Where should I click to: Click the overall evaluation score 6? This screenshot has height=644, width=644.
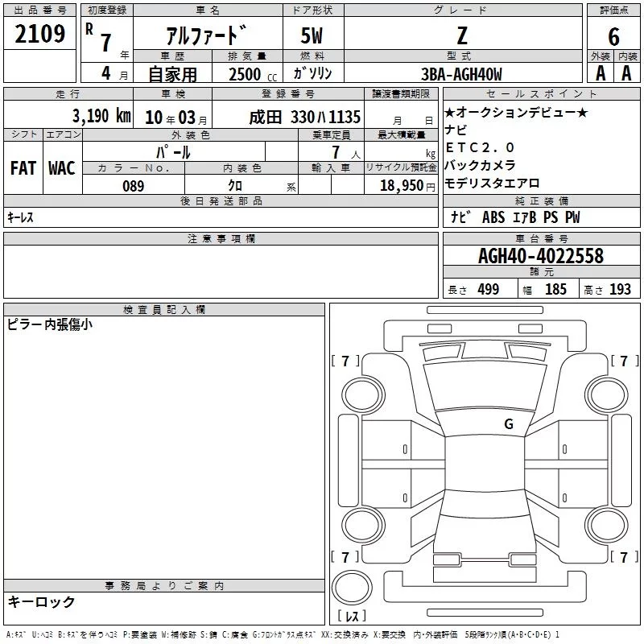point(613,36)
